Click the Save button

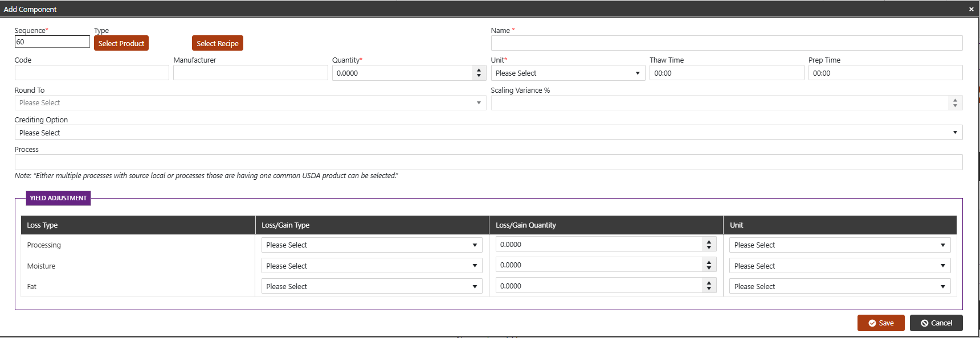(881, 323)
